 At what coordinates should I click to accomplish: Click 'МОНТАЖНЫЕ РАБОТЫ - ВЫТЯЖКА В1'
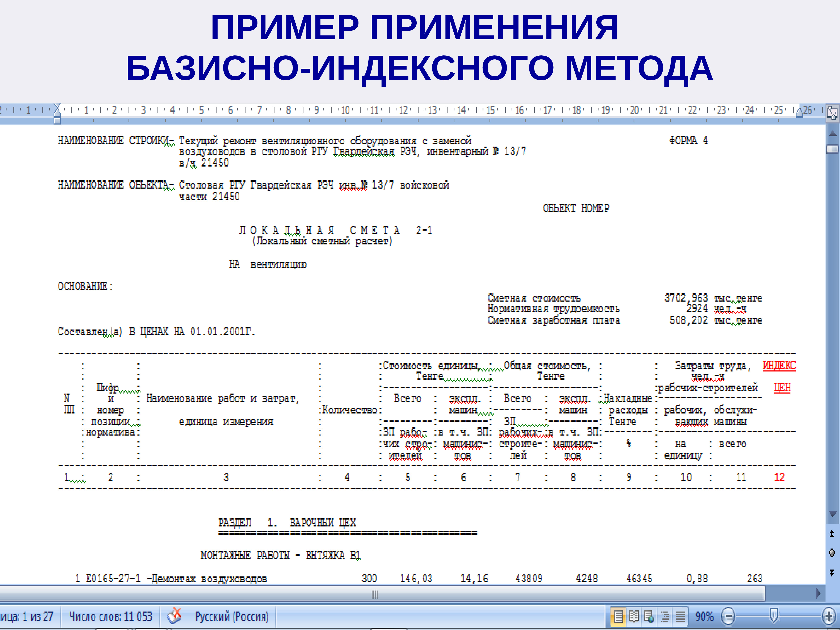click(280, 555)
